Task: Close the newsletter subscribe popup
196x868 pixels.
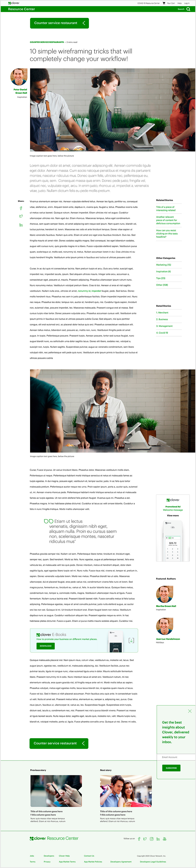Action: click(x=190, y=711)
